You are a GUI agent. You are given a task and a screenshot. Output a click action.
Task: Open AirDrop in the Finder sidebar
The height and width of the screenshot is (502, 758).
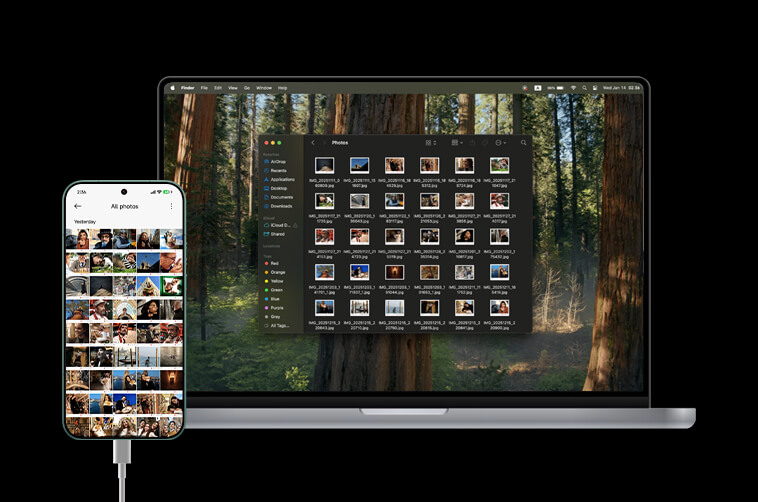(x=278, y=161)
